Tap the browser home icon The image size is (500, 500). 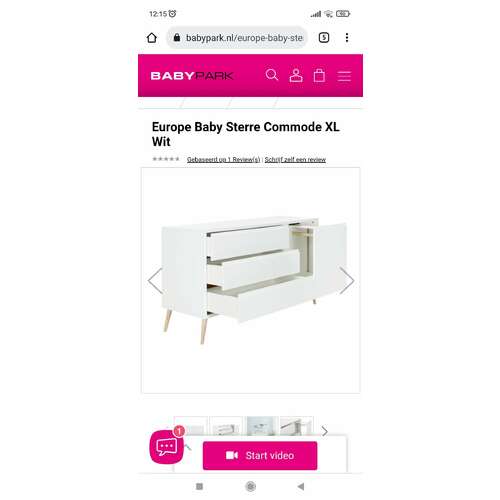click(x=152, y=38)
